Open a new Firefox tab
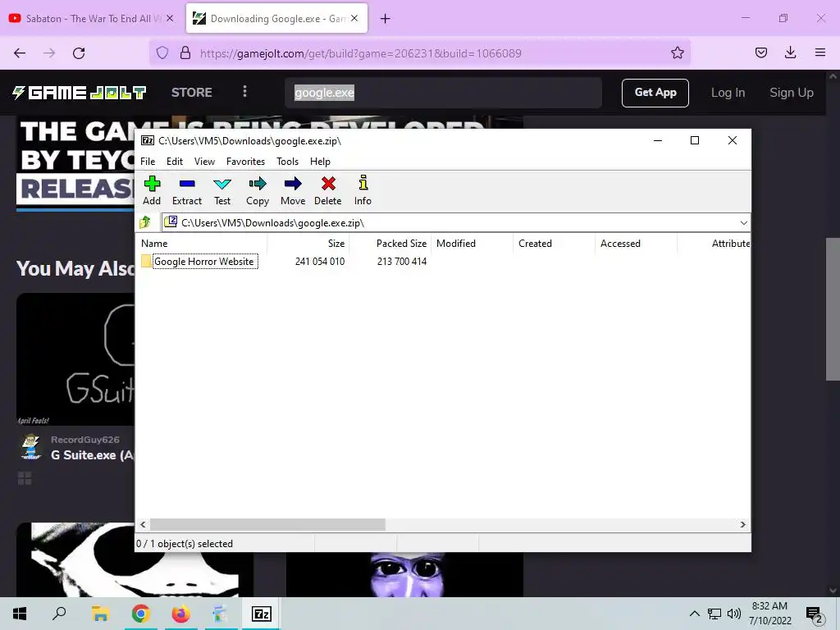Viewport: 840px width, 630px height. 386,19
